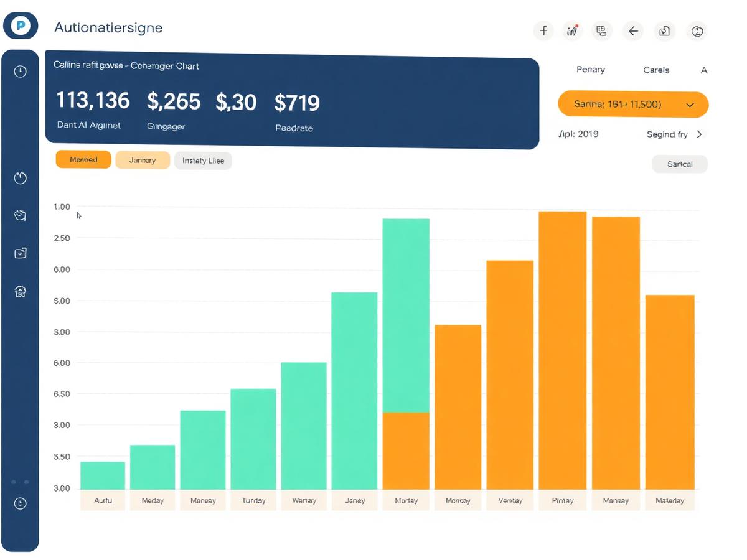The width and height of the screenshot is (747, 560).
Task: Open chart icon with red notification dot
Action: (x=572, y=30)
